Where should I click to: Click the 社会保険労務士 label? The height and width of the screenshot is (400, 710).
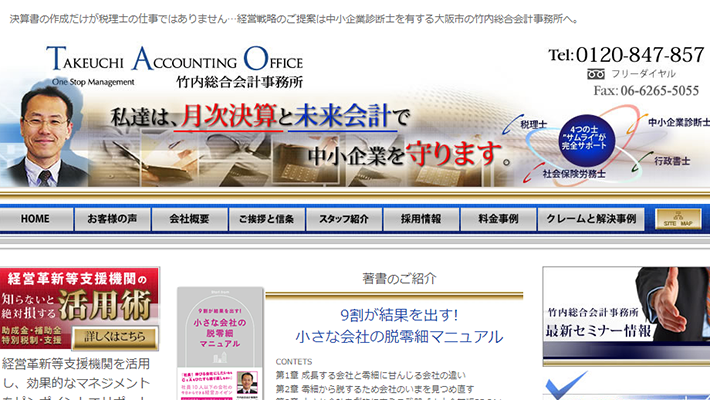[574, 173]
